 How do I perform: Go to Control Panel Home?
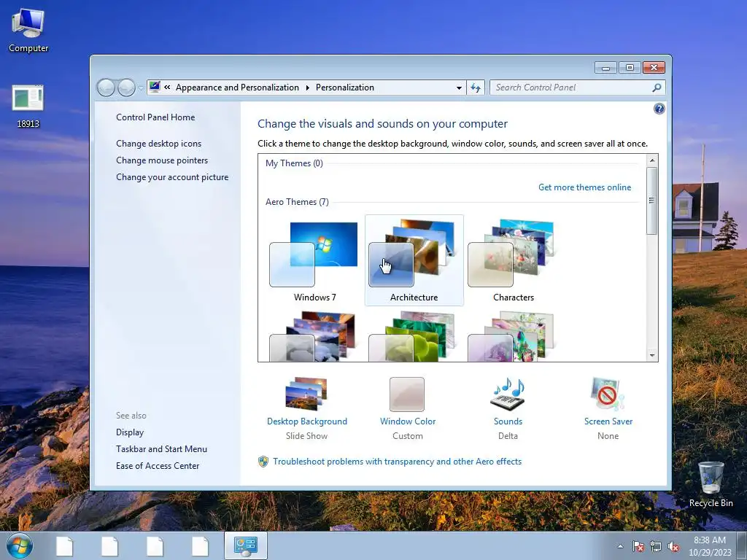155,117
